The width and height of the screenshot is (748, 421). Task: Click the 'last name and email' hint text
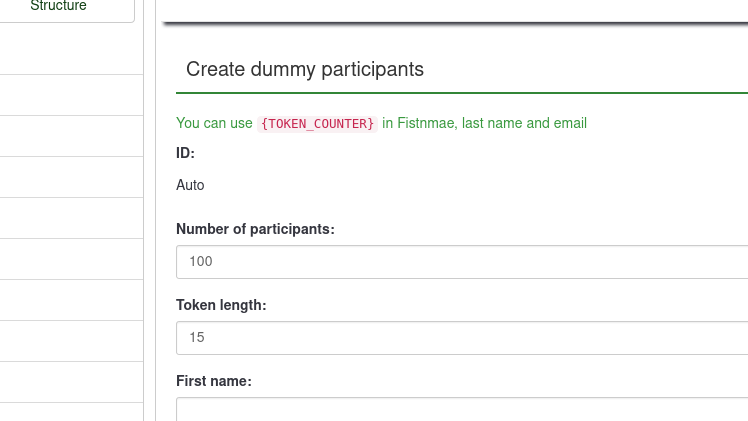point(524,123)
